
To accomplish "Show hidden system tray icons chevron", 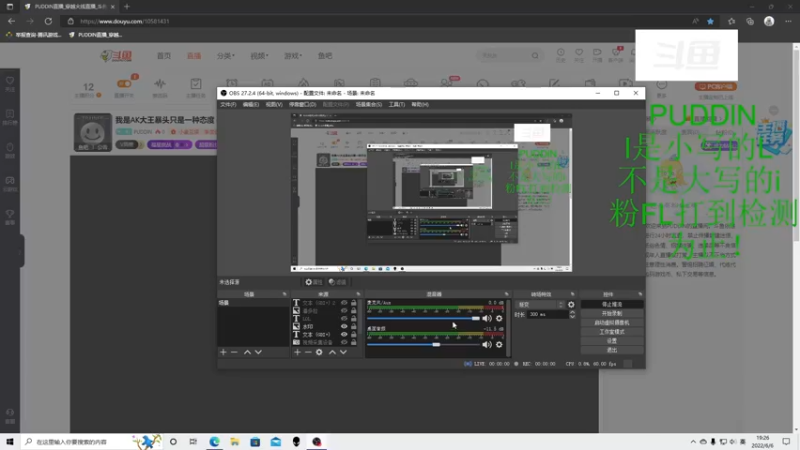I will (693, 442).
